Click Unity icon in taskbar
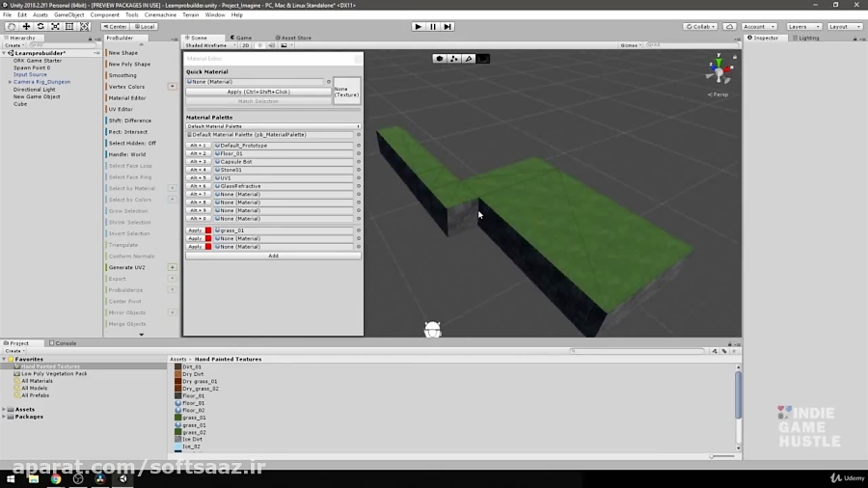The height and width of the screenshot is (488, 868). pyautogui.click(x=122, y=479)
